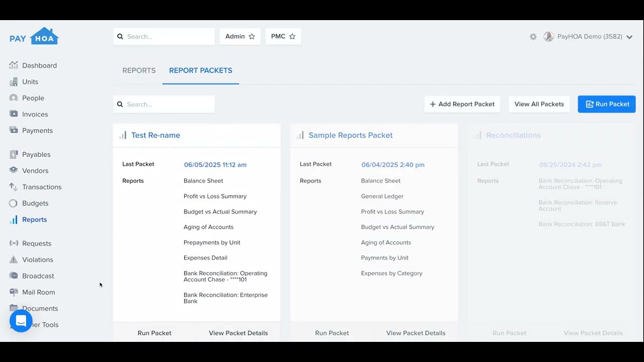Expand the PayHOA Demo account dropdown arrow

point(629,37)
